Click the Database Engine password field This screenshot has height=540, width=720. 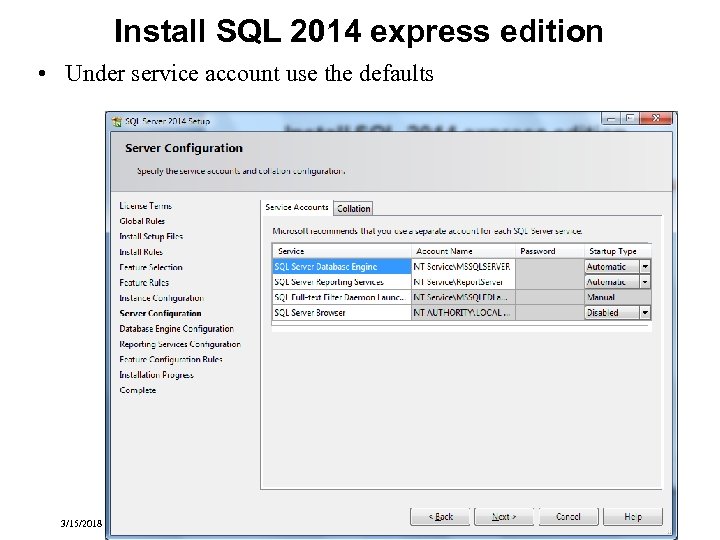point(550,267)
